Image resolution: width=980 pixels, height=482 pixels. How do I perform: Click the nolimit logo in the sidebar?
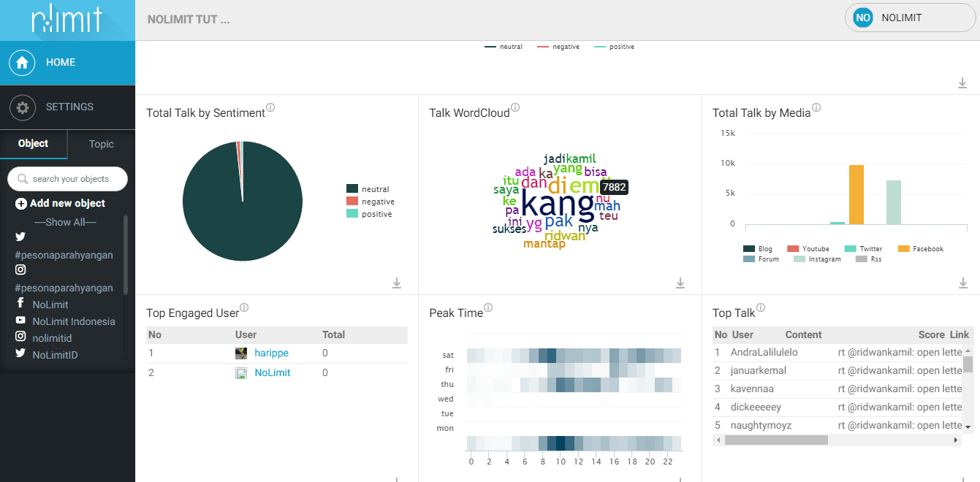pyautogui.click(x=67, y=20)
